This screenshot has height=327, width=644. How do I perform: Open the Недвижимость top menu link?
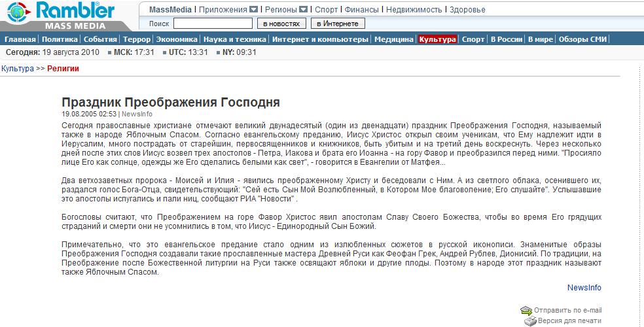[x=412, y=10]
